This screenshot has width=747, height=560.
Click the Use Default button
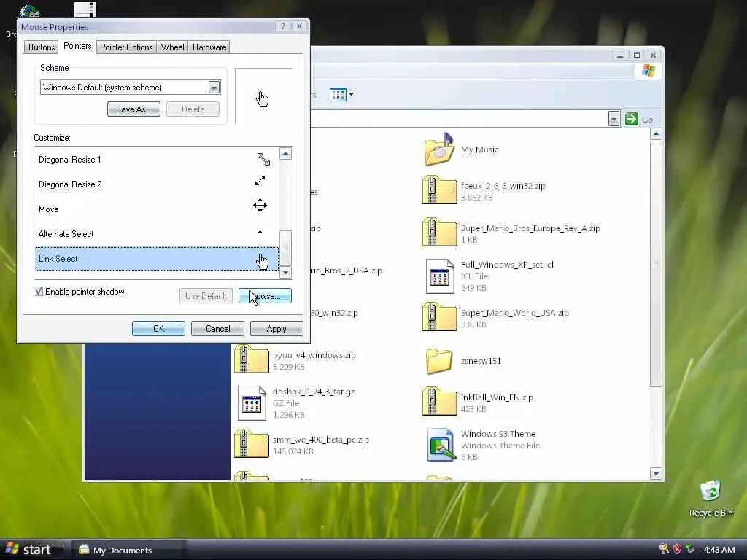[x=206, y=296]
